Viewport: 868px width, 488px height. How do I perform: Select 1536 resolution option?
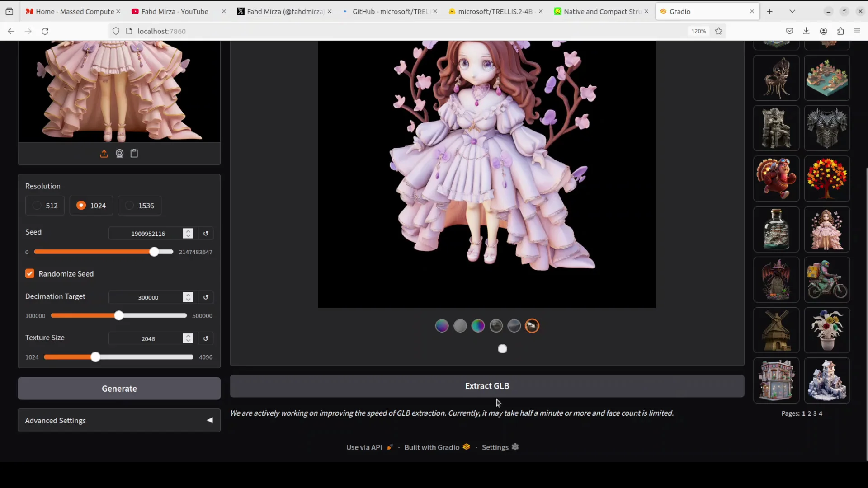(x=139, y=206)
